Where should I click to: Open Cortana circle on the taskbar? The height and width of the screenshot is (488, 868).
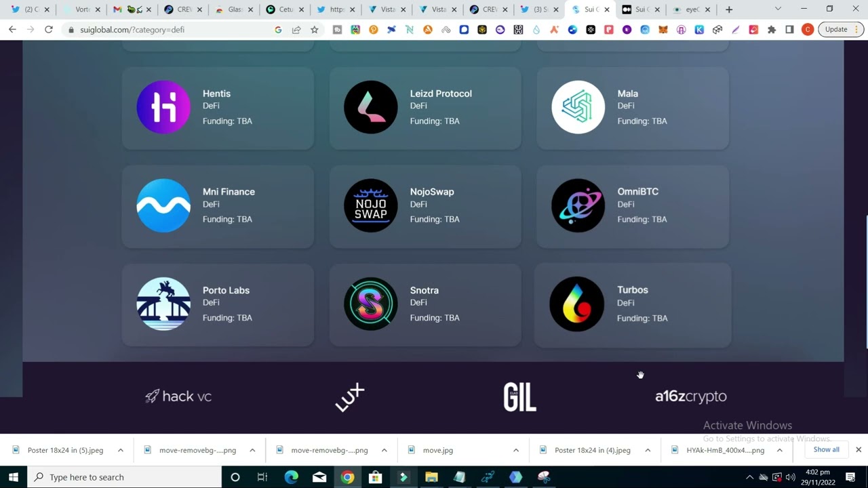click(235, 477)
